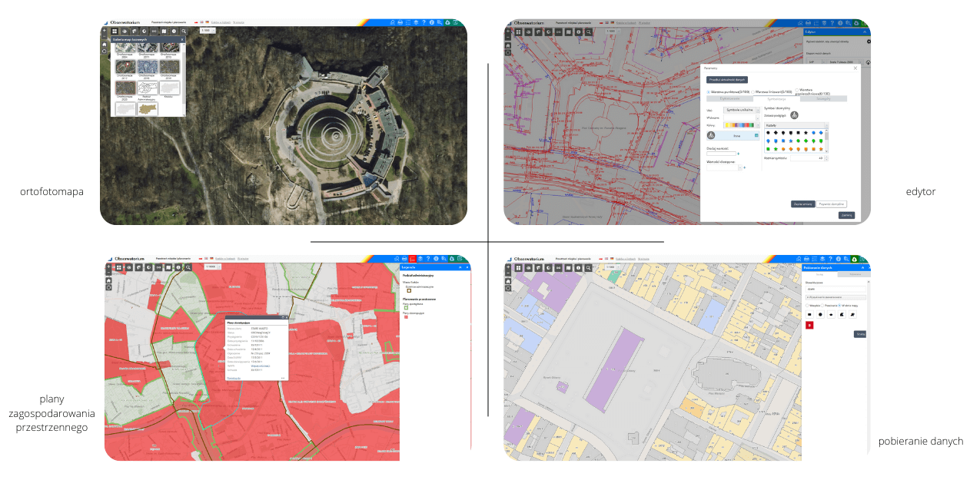Click the Zapisz zmiany button
This screenshot has height=480, width=980.
point(802,204)
